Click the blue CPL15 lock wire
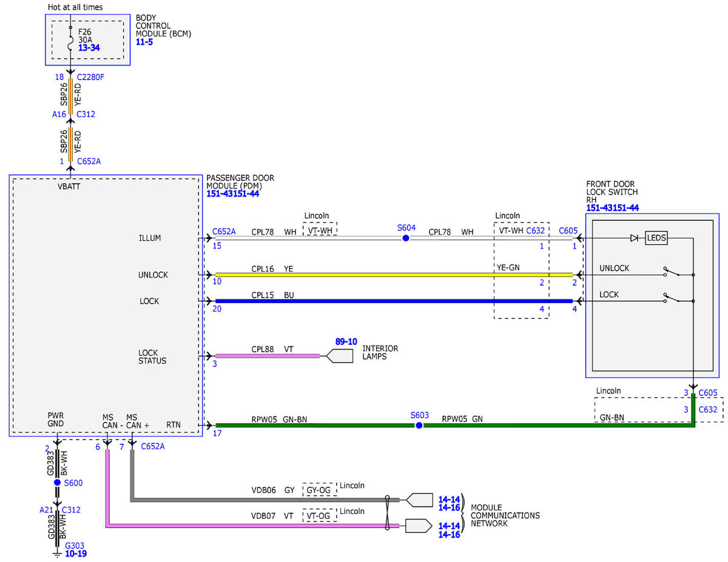The image size is (728, 562). [394, 301]
